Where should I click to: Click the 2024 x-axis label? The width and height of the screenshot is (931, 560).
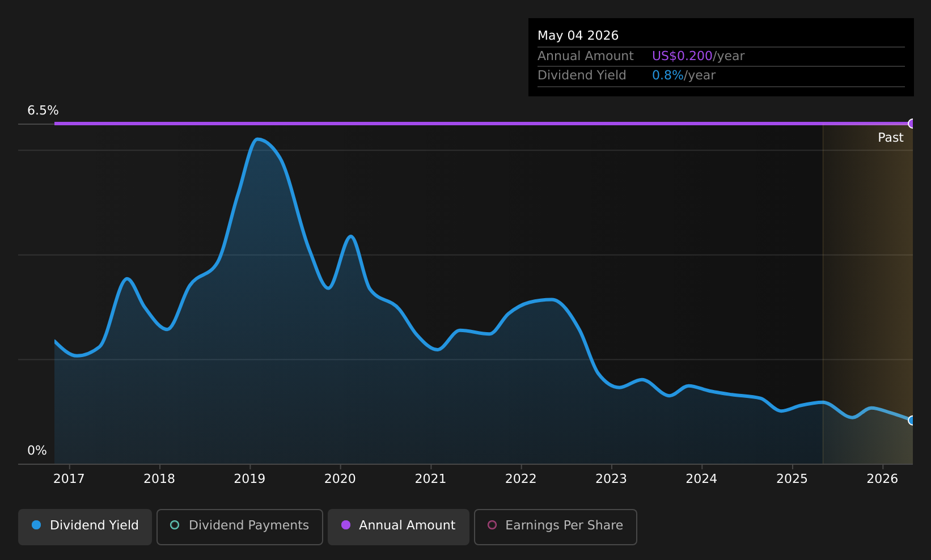click(x=701, y=479)
